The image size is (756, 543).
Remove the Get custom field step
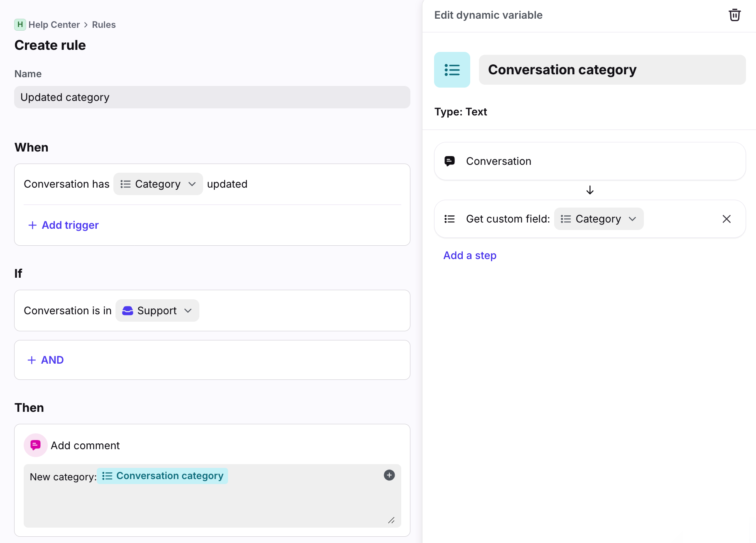point(726,219)
